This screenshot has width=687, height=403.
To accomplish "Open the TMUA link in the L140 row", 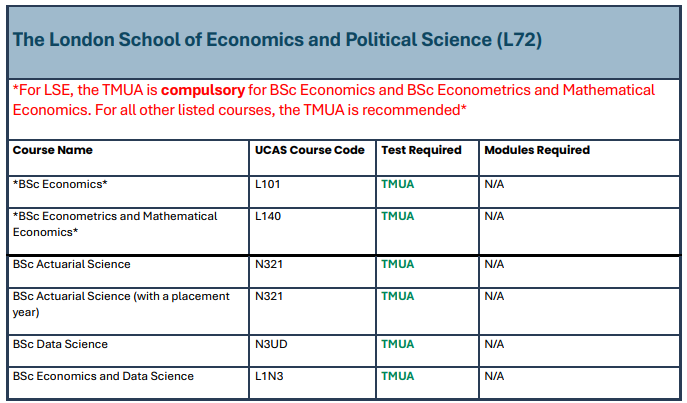I will pos(397,216).
